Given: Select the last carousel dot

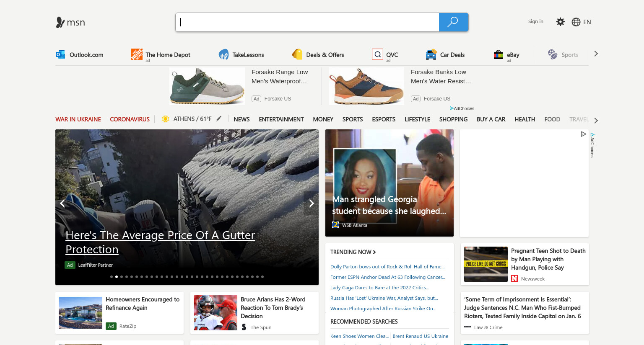Looking at the screenshot, I should [262, 277].
